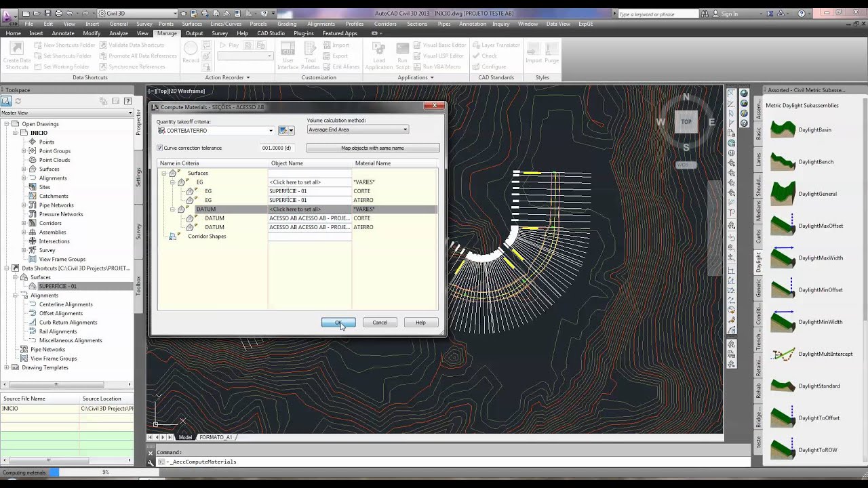Open the Lanes tab in tool palette
This screenshot has width=868, height=488.
(x=758, y=160)
